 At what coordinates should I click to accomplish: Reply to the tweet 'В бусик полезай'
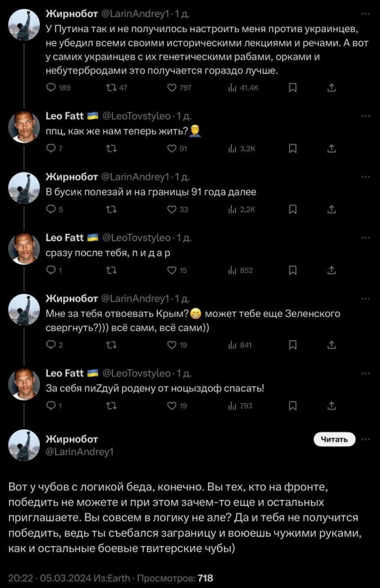point(51,209)
